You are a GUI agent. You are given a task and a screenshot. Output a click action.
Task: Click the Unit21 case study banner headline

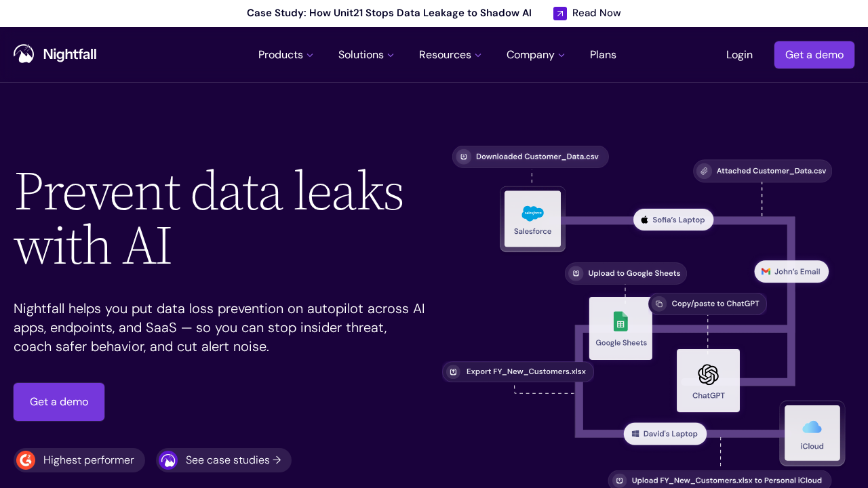(389, 13)
